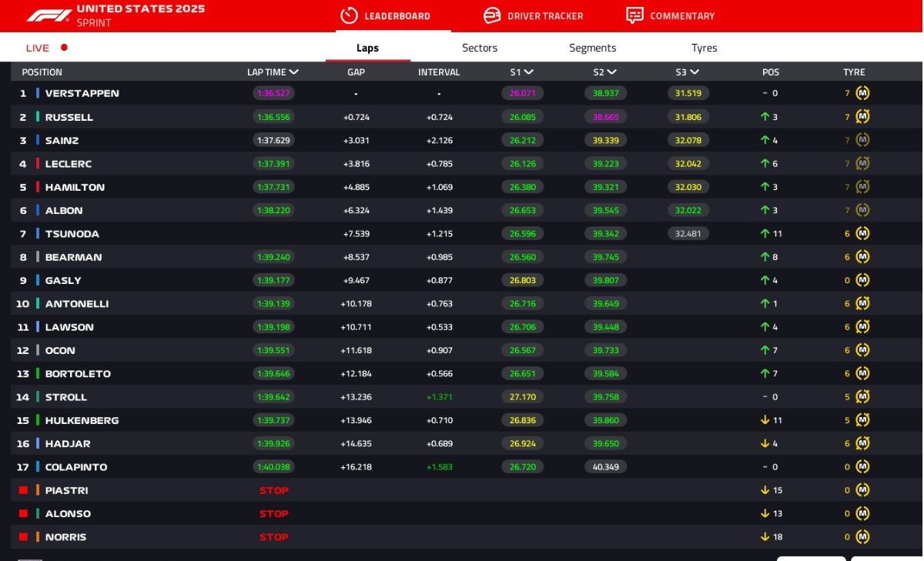Click the Commentary speech bubble icon
924x561 pixels.
634,15
